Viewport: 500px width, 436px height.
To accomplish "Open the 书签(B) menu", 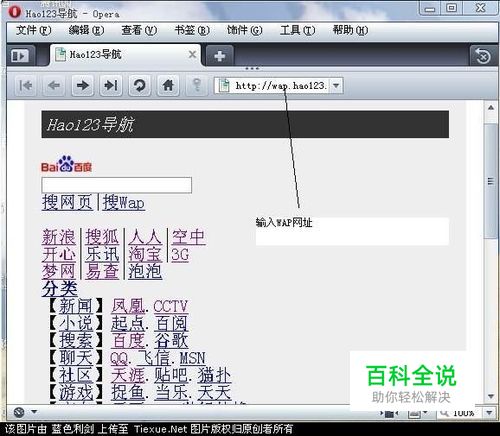I will click(192, 31).
